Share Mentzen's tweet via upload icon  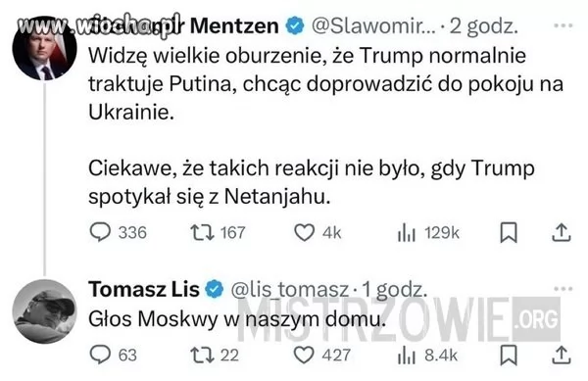pyautogui.click(x=561, y=233)
